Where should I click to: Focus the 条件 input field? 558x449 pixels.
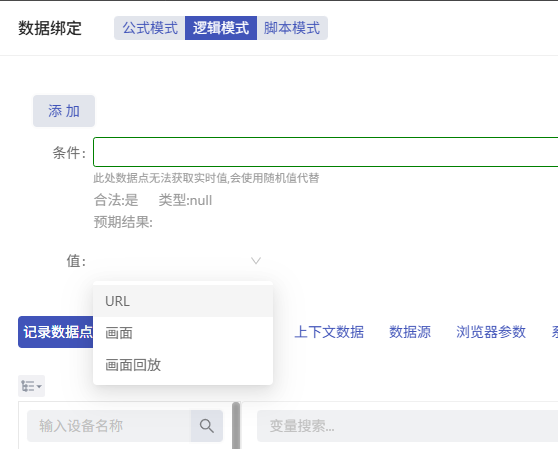pos(325,152)
